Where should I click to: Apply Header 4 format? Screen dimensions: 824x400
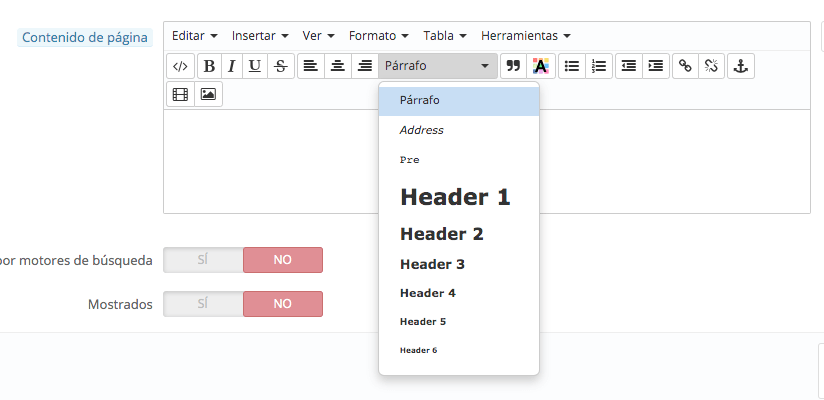coord(459,293)
